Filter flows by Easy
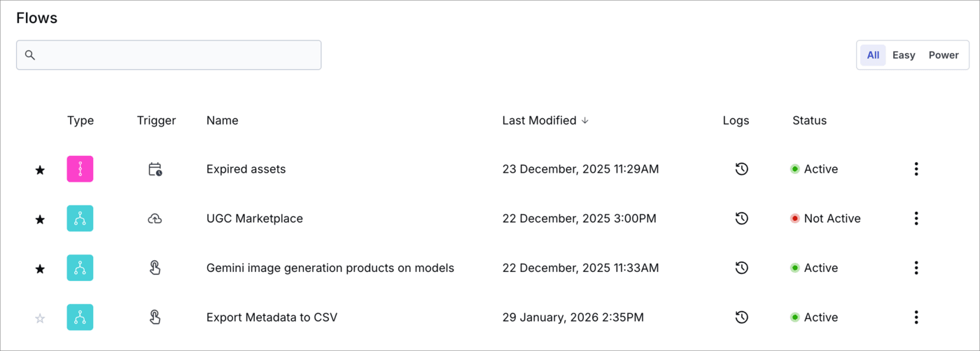980x351 pixels. tap(903, 55)
